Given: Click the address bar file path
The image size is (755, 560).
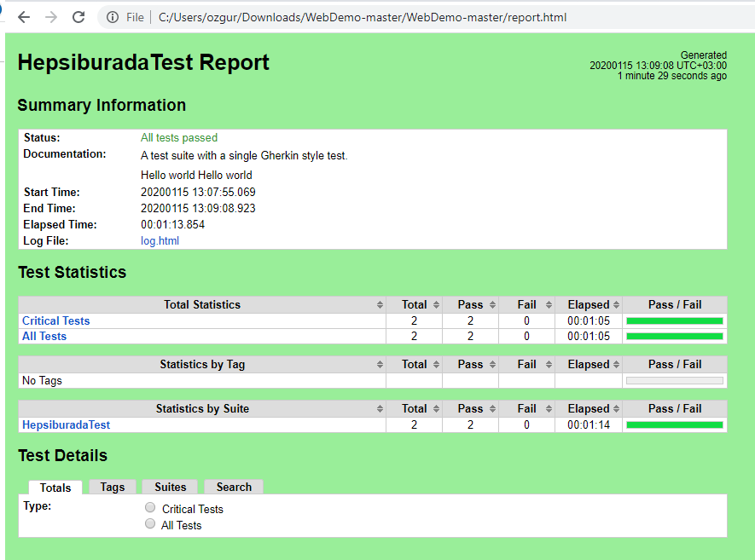Looking at the screenshot, I should [x=362, y=17].
